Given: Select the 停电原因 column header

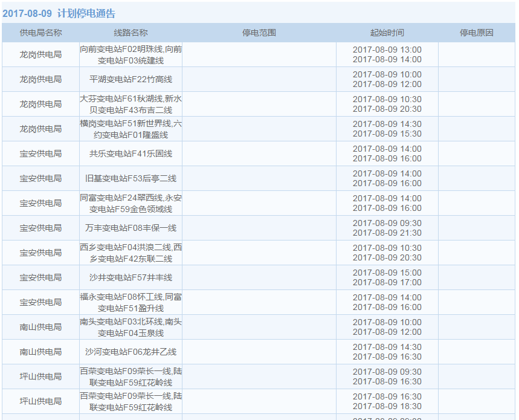Looking at the screenshot, I should point(476,33).
